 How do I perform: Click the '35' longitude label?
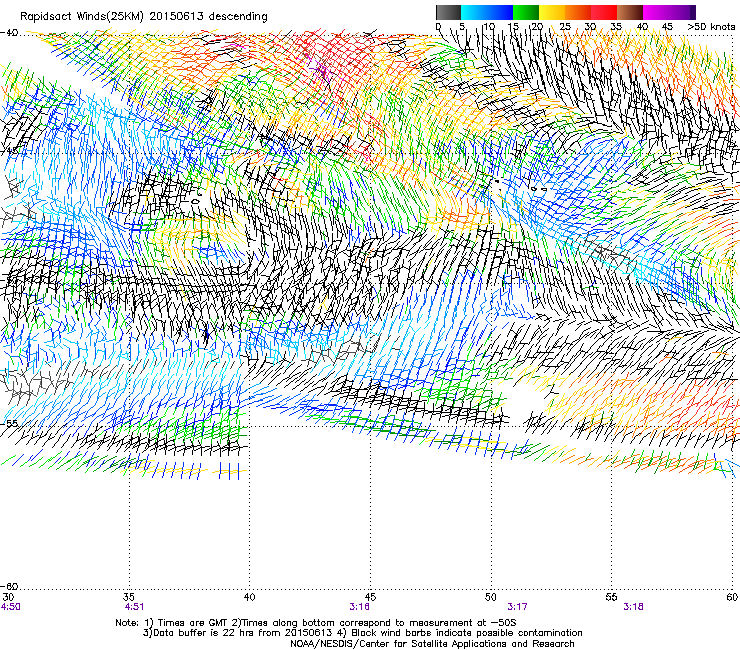tap(129, 597)
